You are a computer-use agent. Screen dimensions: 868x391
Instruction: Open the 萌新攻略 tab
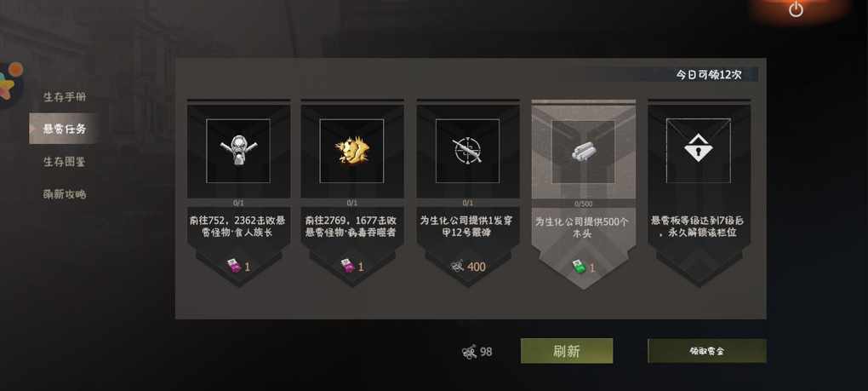(x=65, y=194)
